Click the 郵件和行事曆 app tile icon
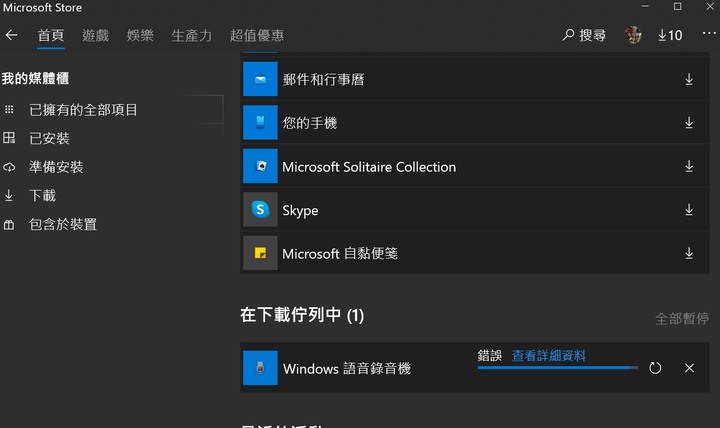The width and height of the screenshot is (720, 428). coord(260,79)
